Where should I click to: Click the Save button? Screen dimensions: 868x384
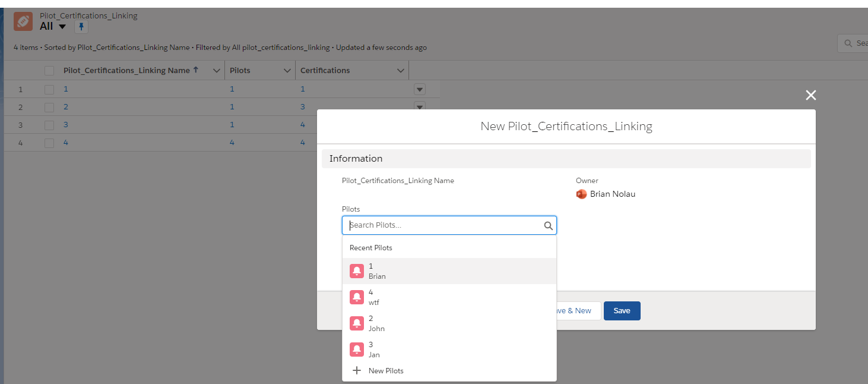622,311
